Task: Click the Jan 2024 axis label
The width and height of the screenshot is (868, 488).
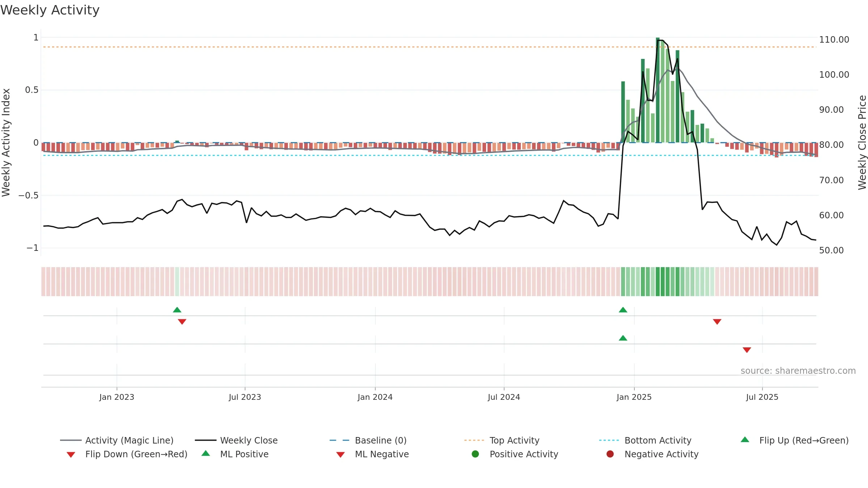Action: coord(375,397)
